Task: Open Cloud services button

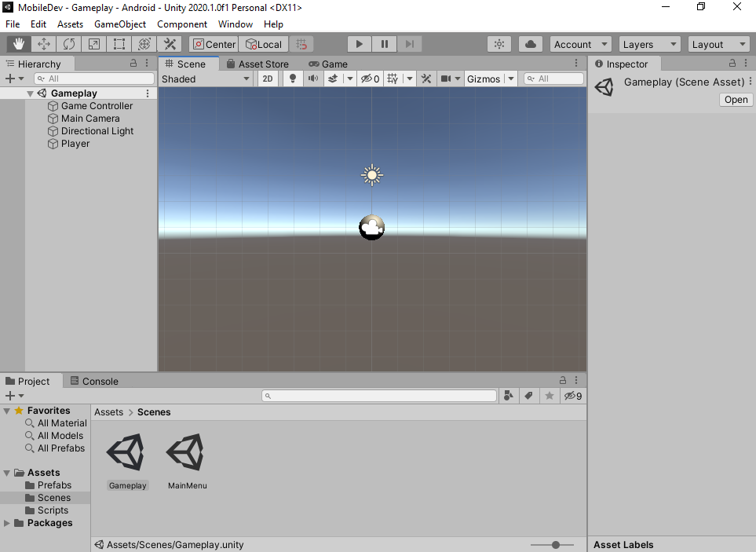Action: [x=531, y=44]
